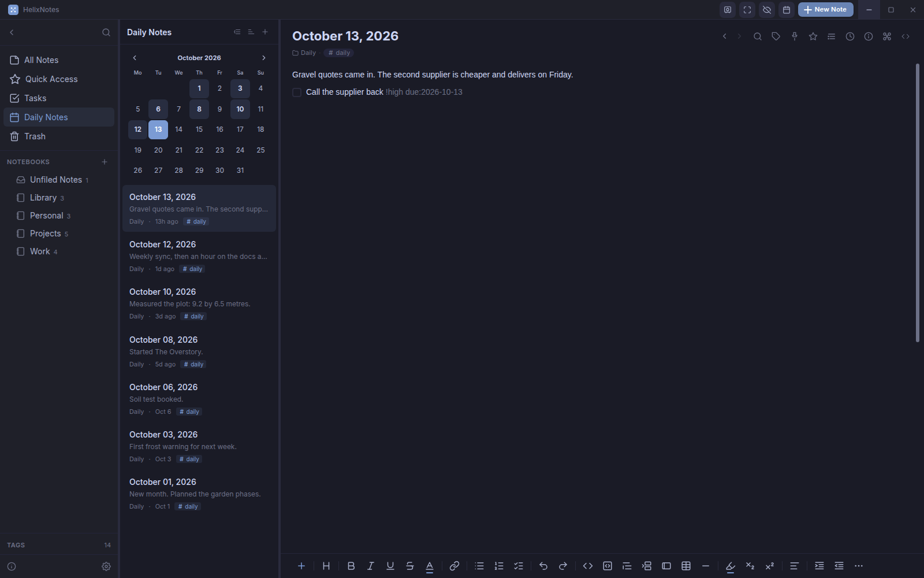This screenshot has width=924, height=578.
Task: Open Quick Access
Action: 59,79
